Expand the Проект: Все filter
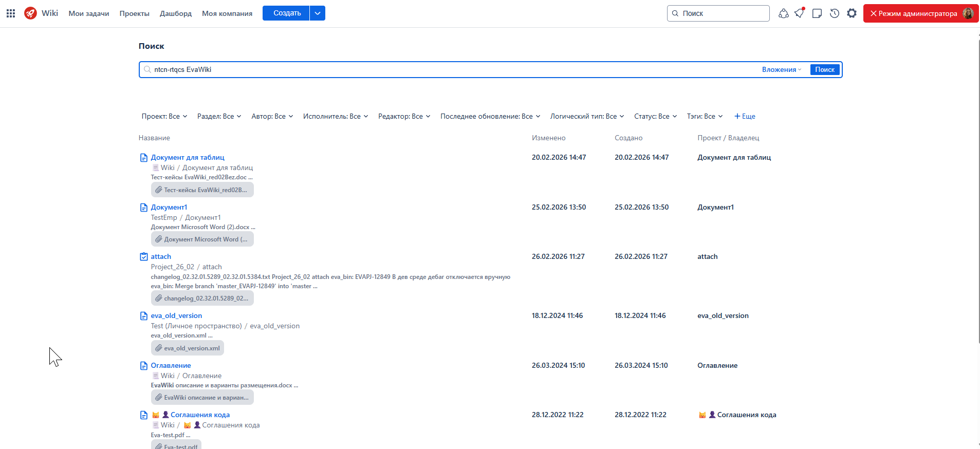Viewport: 980px width, 449px height. [164, 117]
